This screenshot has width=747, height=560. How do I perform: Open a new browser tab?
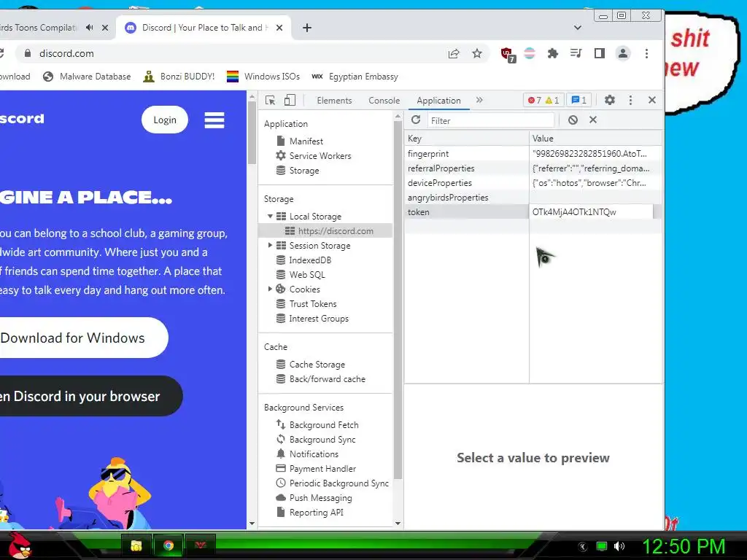307,28
